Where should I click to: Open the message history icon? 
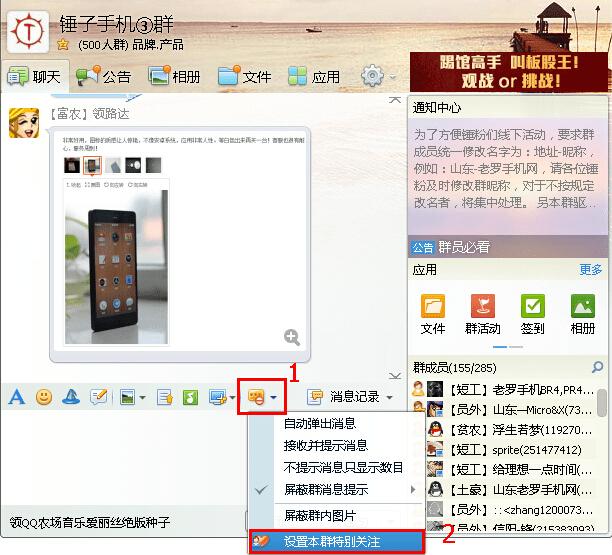(x=315, y=397)
